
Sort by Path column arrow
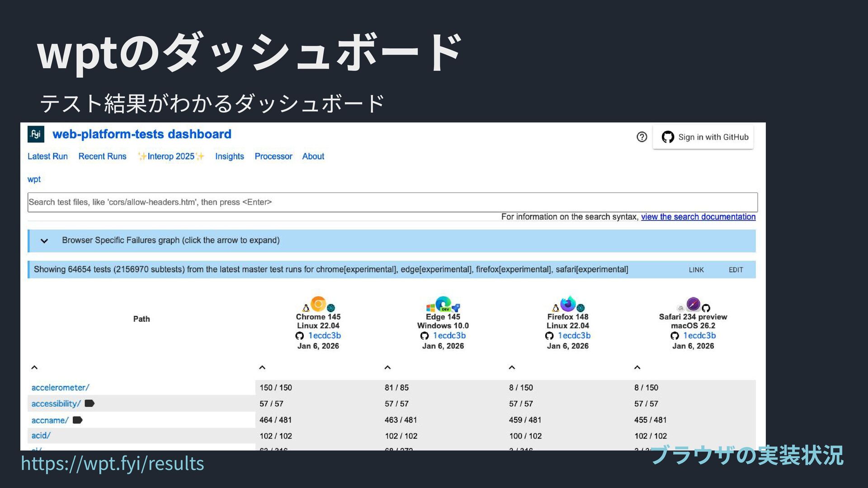point(34,367)
